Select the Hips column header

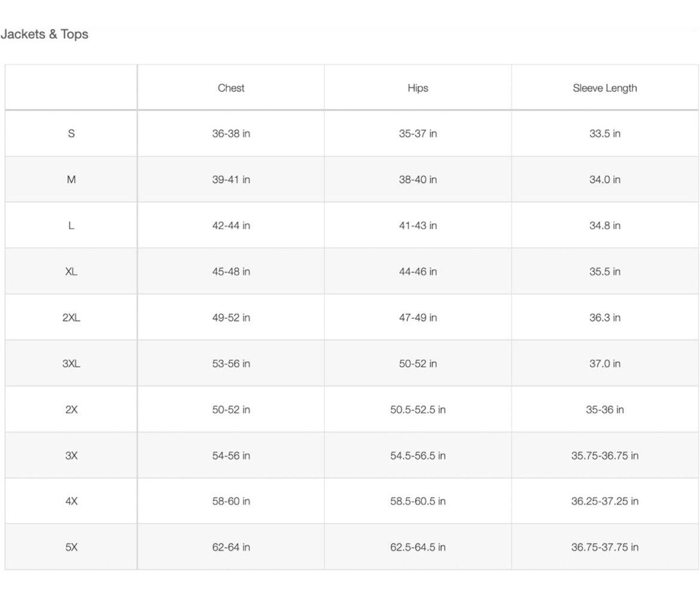[418, 88]
